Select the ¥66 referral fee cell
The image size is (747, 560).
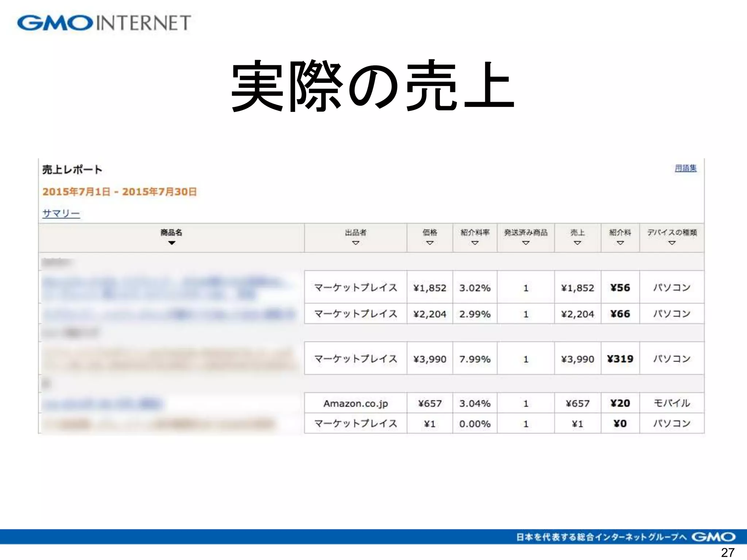[x=620, y=314]
